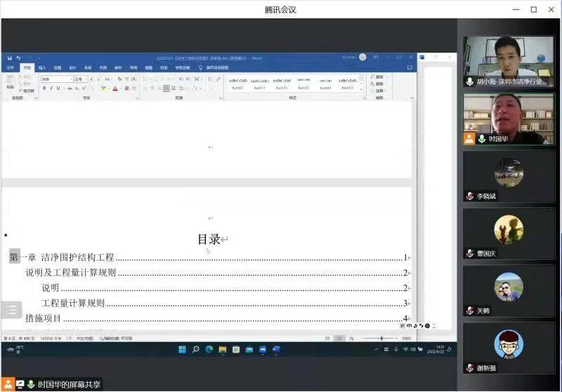Switch to the 视图 (View) ribbon tab
The height and width of the screenshot is (392, 562).
[149, 67]
